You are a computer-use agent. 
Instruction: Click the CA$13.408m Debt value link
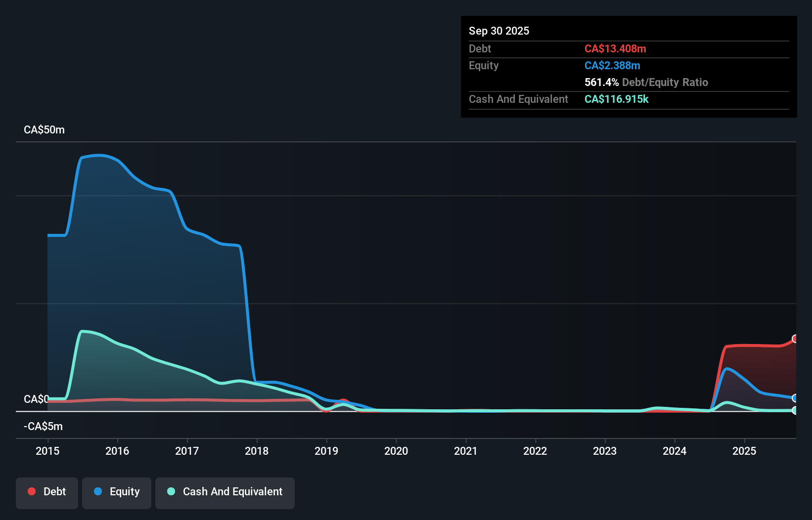pyautogui.click(x=616, y=48)
